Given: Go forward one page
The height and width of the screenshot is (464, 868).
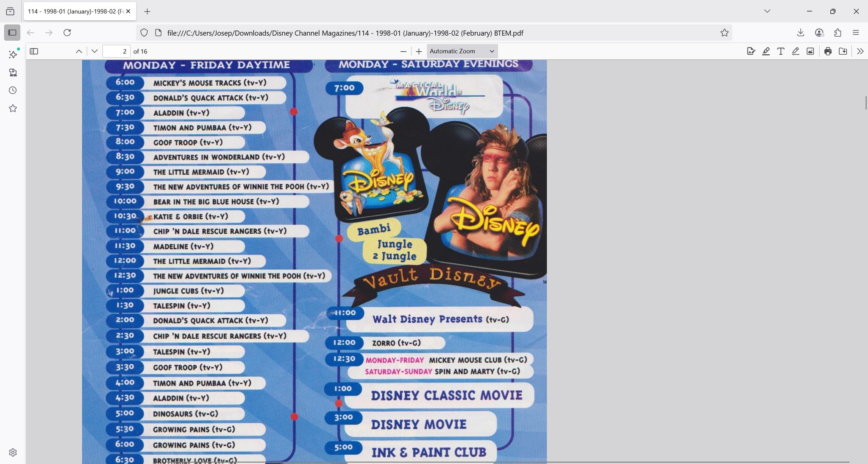Looking at the screenshot, I should pos(49,33).
